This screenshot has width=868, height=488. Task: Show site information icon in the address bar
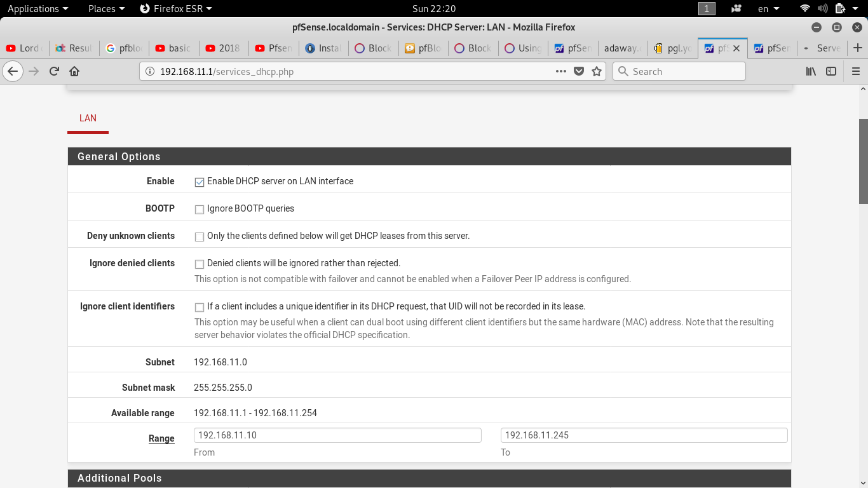pos(150,72)
